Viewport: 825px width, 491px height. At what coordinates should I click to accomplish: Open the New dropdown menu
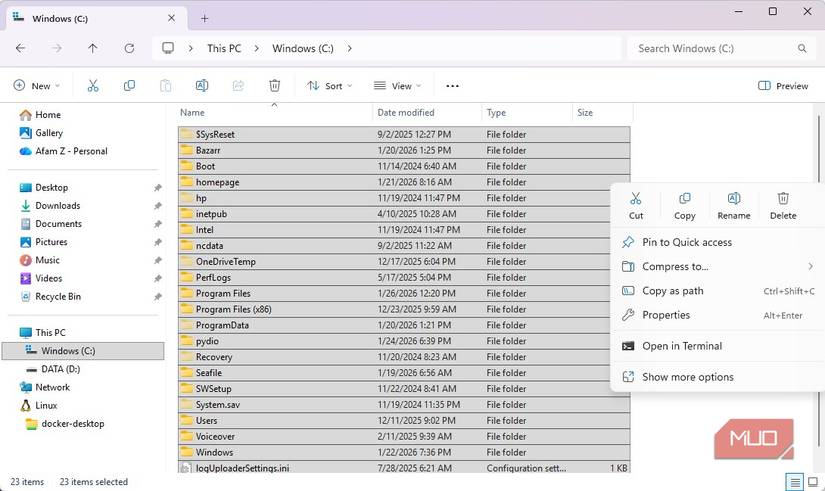tap(37, 86)
